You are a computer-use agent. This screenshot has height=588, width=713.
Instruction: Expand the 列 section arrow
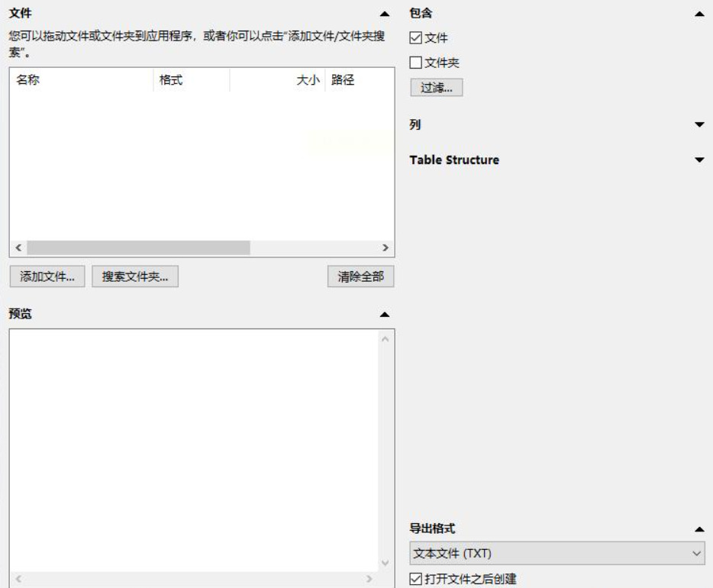(699, 124)
